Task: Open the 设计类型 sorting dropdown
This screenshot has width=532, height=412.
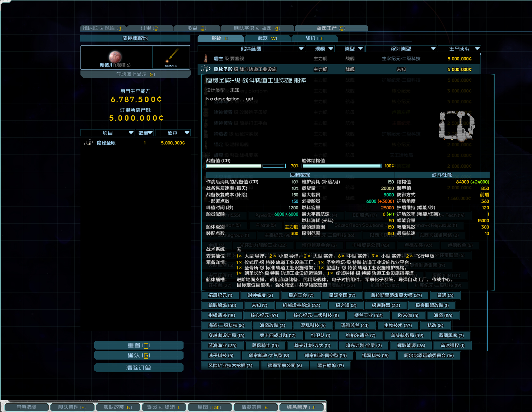Action: 400,48
